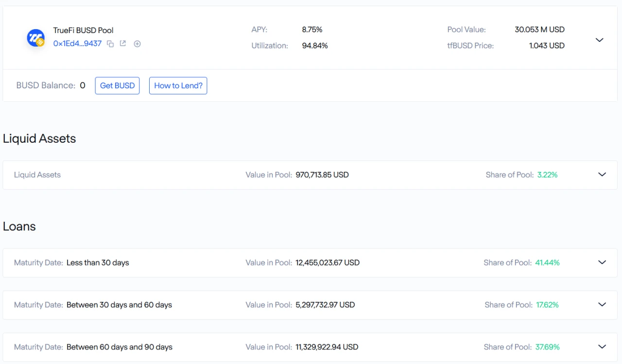Click the value 970,713.85 USD
This screenshot has height=364, width=622.
point(322,175)
